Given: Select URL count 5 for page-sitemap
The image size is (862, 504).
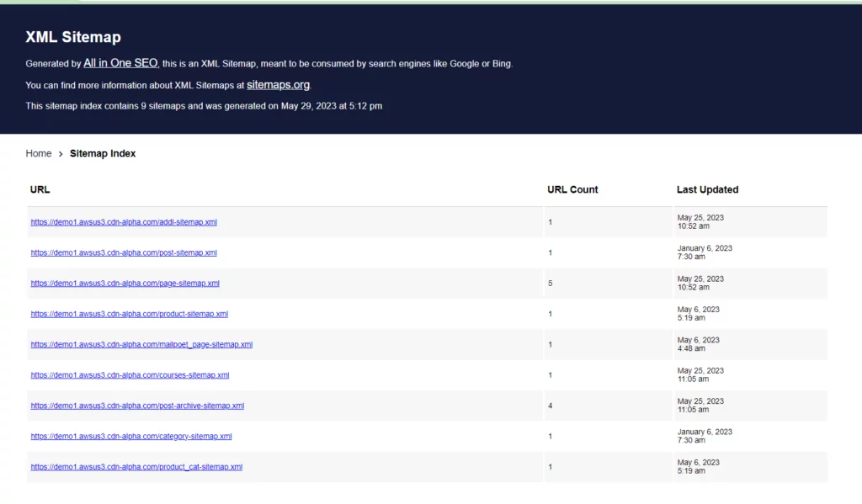Looking at the screenshot, I should point(551,284).
